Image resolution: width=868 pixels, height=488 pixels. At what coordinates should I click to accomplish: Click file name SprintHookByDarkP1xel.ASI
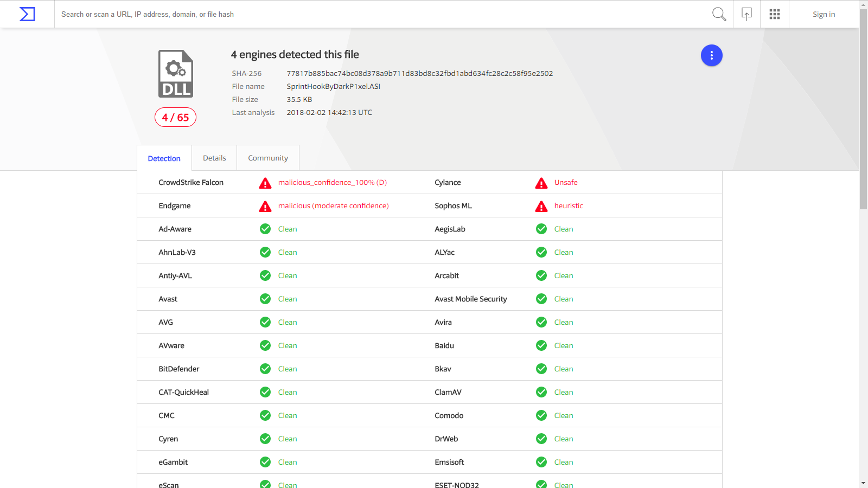pyautogui.click(x=334, y=86)
